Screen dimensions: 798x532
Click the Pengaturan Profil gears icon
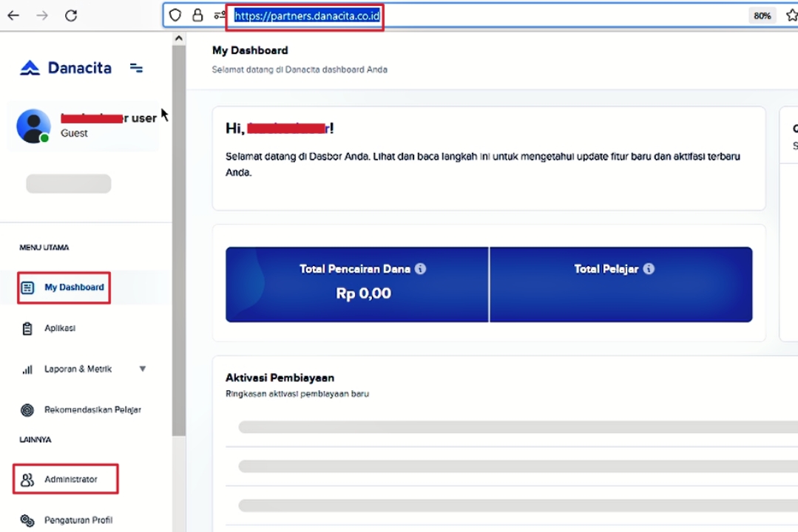[x=27, y=519]
